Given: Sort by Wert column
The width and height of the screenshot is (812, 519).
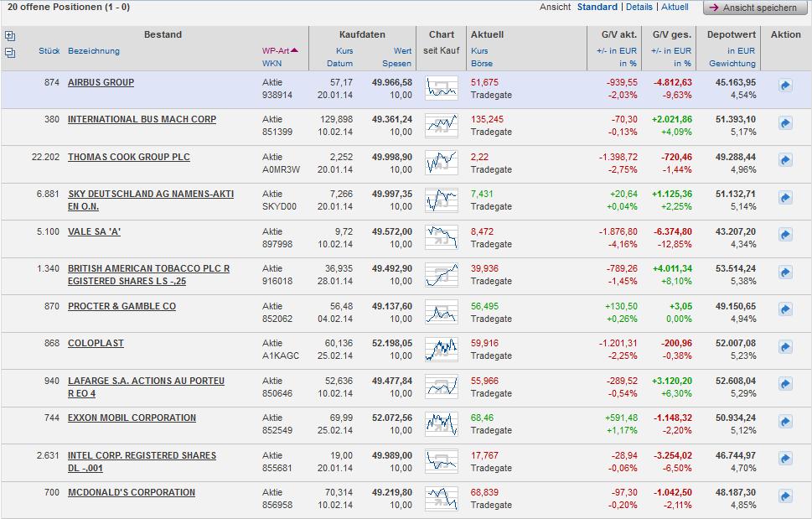Looking at the screenshot, I should tap(402, 51).
